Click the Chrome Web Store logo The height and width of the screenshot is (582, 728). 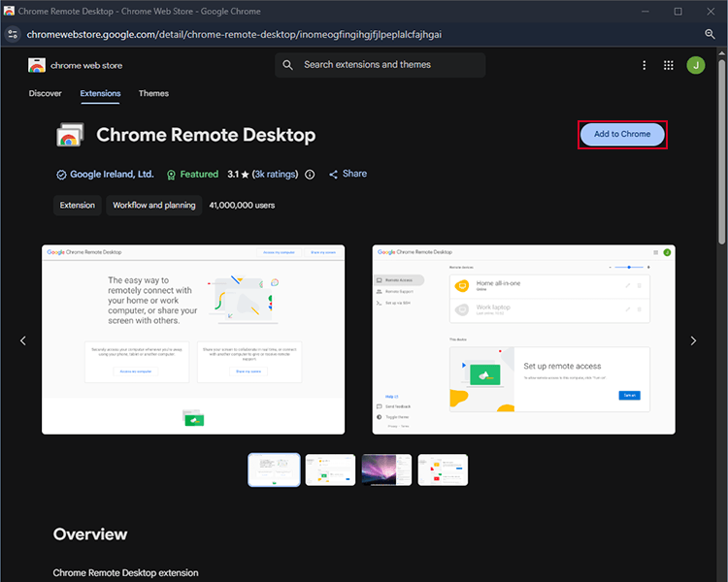(37, 65)
